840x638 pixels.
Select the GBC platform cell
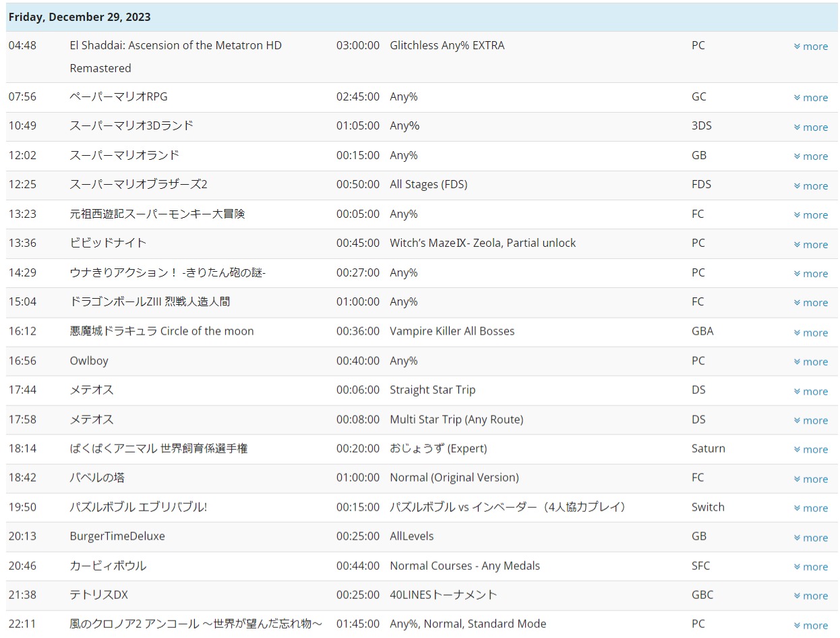click(702, 595)
